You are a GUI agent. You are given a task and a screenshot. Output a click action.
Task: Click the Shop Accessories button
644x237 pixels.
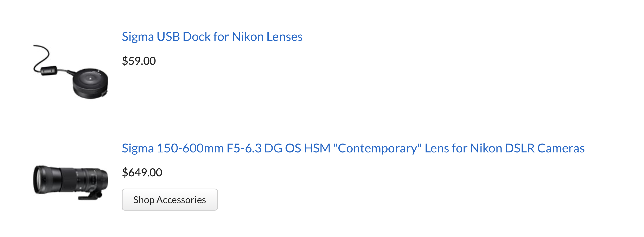(170, 199)
